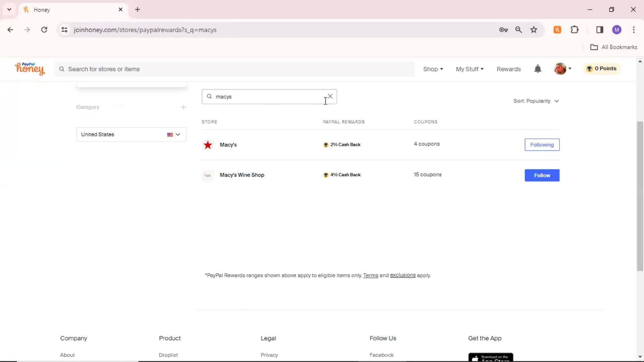Image resolution: width=644 pixels, height=362 pixels.
Task: Click 4% Cash Back for Macy's Wine Shop
Action: point(342,175)
